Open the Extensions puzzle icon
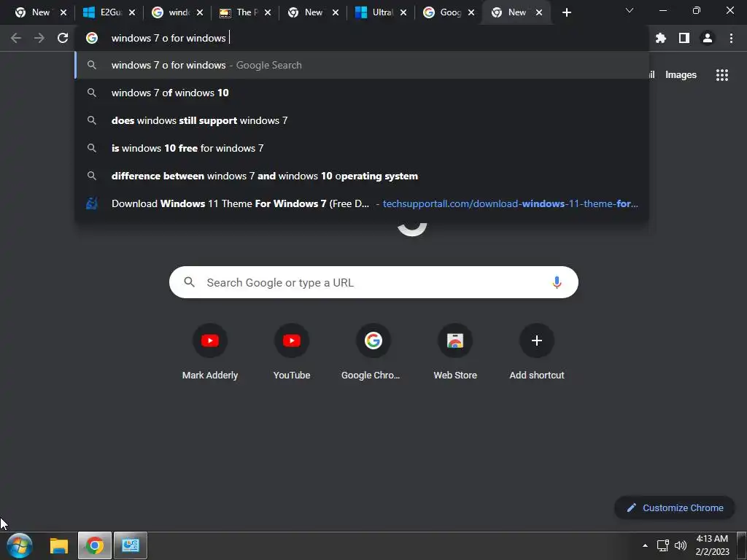This screenshot has height=560, width=747. [x=661, y=38]
